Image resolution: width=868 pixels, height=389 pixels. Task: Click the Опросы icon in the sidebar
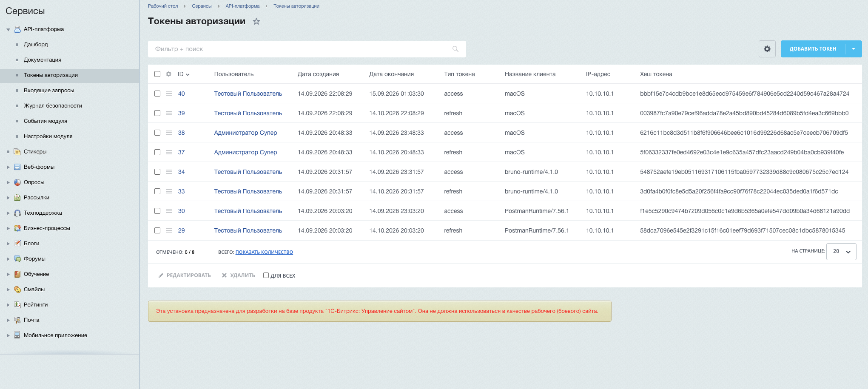pos(17,182)
